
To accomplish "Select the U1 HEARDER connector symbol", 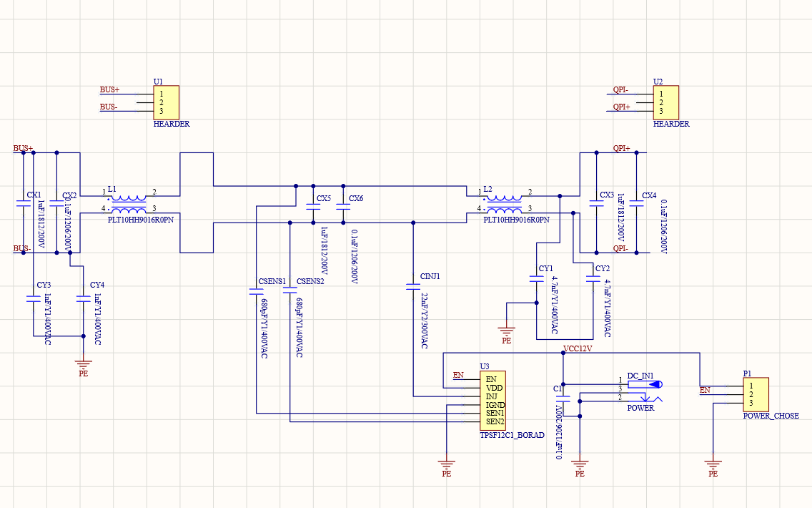I will [x=167, y=104].
